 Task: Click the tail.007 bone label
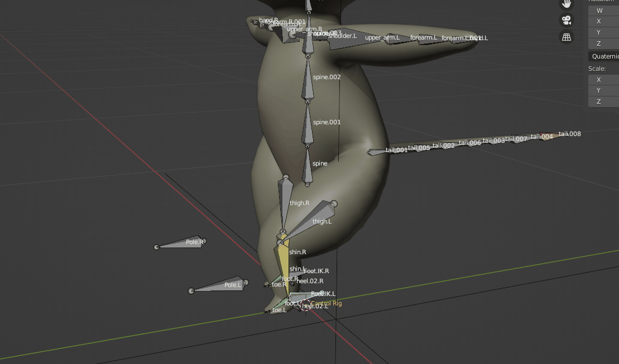(516, 139)
